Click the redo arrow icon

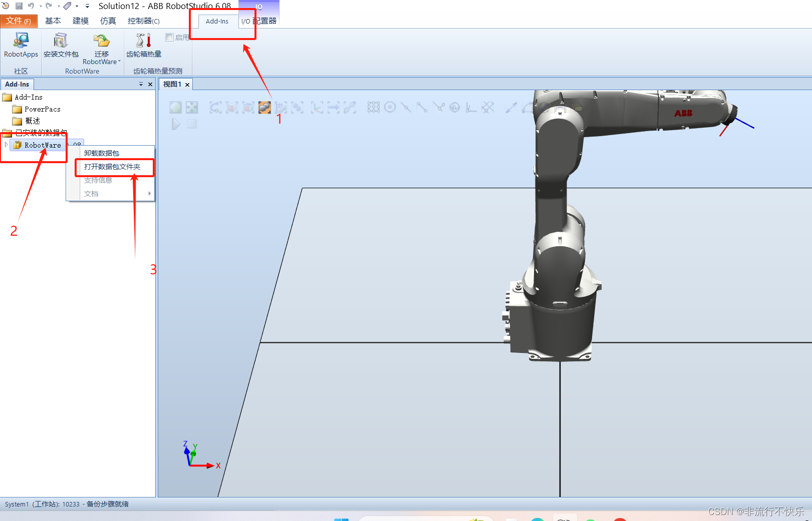point(49,6)
